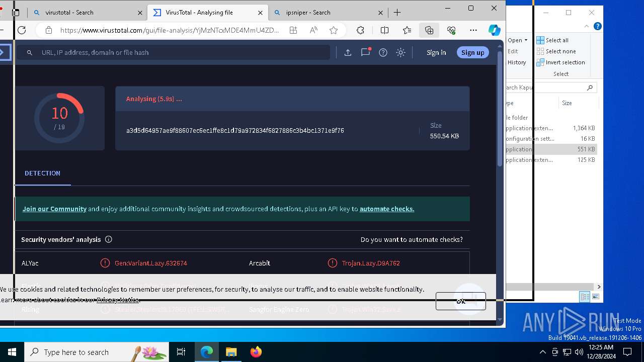The height and width of the screenshot is (362, 644).
Task: Open Join our Community link
Action: (54, 209)
